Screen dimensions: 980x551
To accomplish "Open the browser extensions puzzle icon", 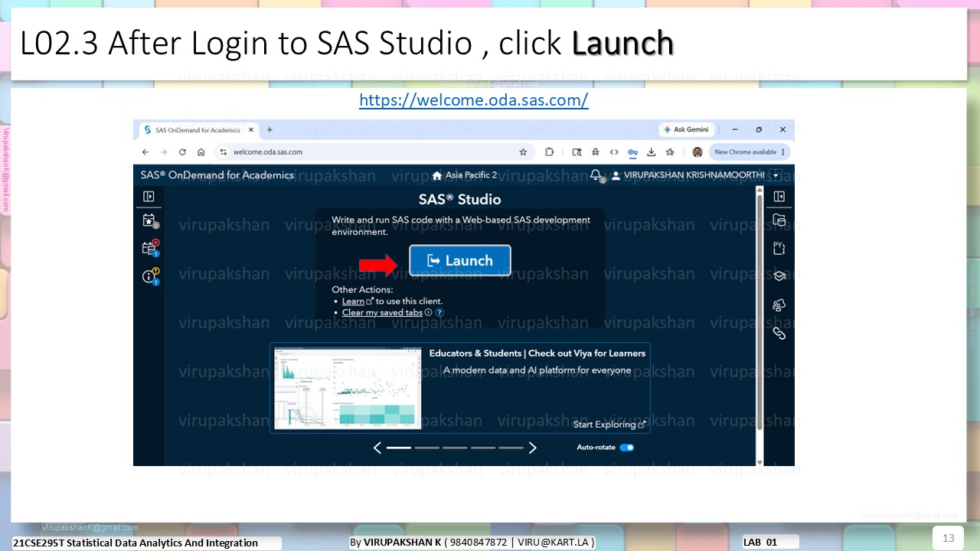I will point(549,152).
